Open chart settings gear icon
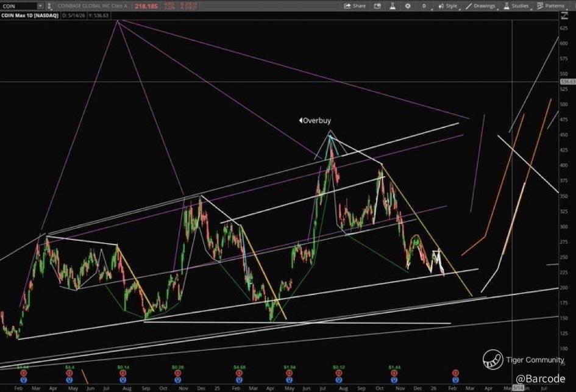This screenshot has height=392, width=576. [408, 6]
